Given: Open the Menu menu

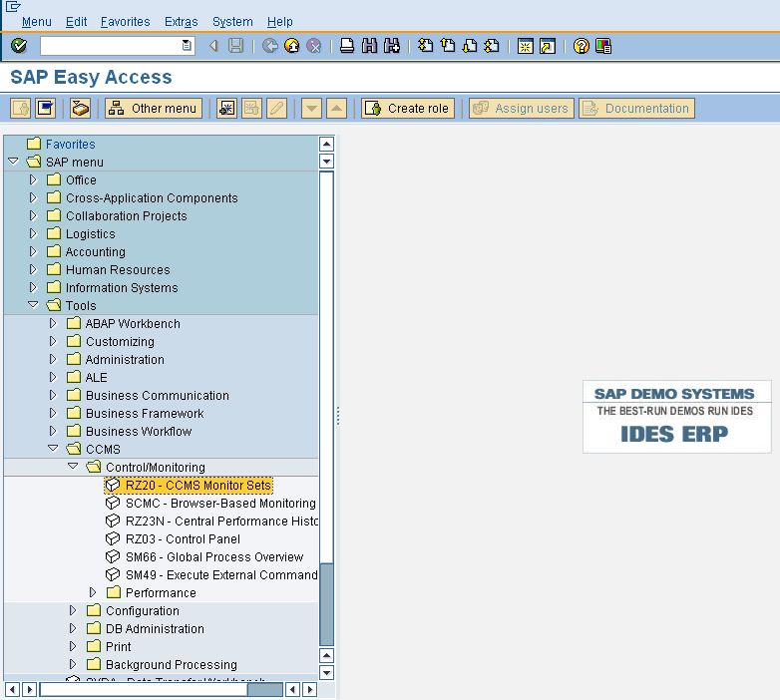Looking at the screenshot, I should tap(36, 22).
